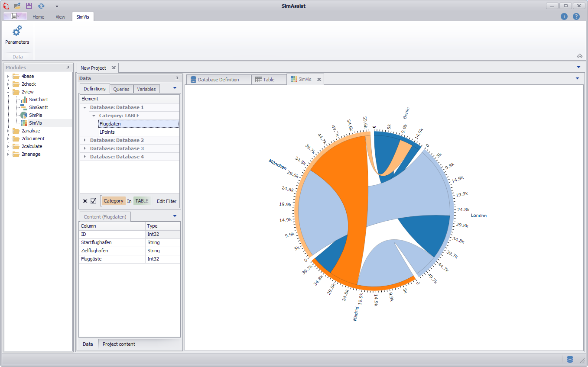The width and height of the screenshot is (588, 367).
Task: Click the refresh icon in quick access toolbar
Action: tap(41, 6)
